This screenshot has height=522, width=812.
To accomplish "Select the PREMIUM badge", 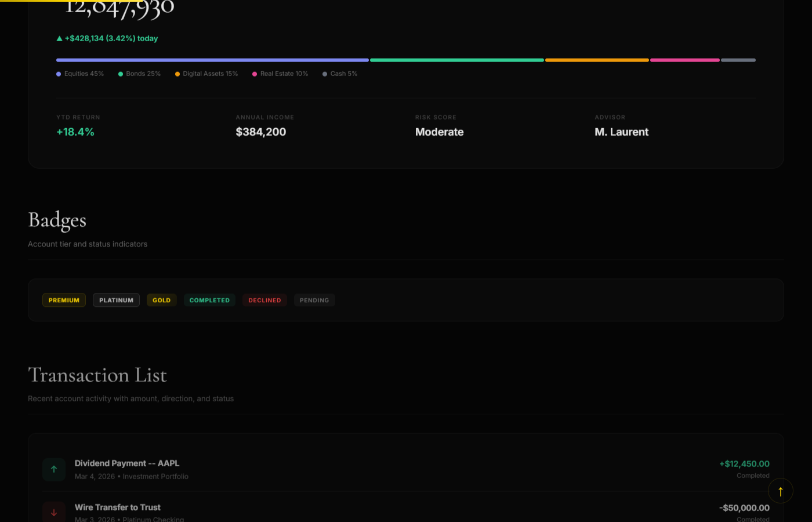I will pyautogui.click(x=64, y=300).
